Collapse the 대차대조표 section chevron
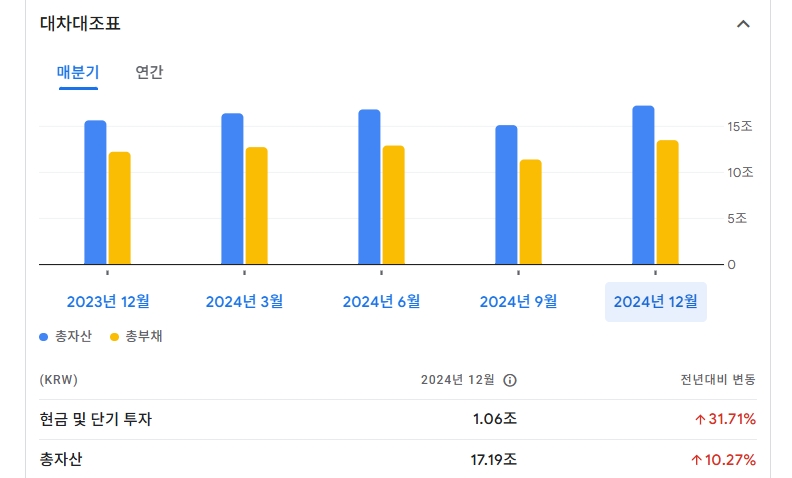The height and width of the screenshot is (478, 792). [743, 24]
